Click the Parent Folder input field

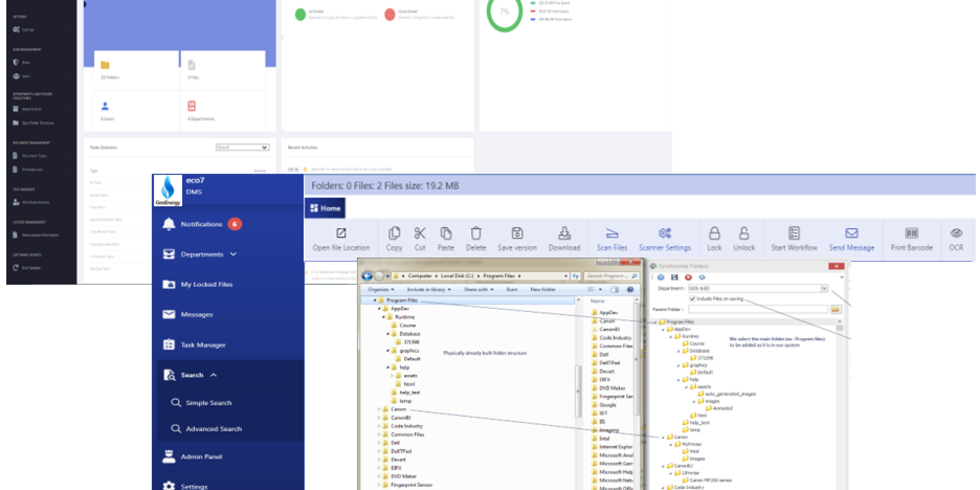pyautogui.click(x=758, y=309)
